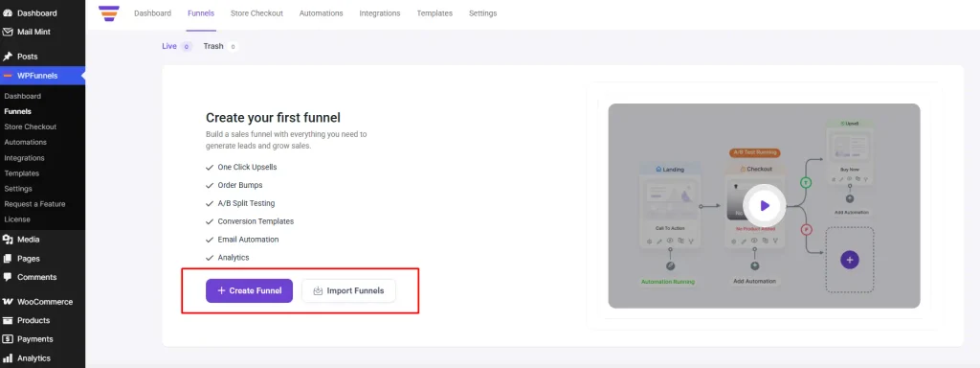Image resolution: width=980 pixels, height=368 pixels.
Task: Play the funnel demo video
Action: point(765,205)
